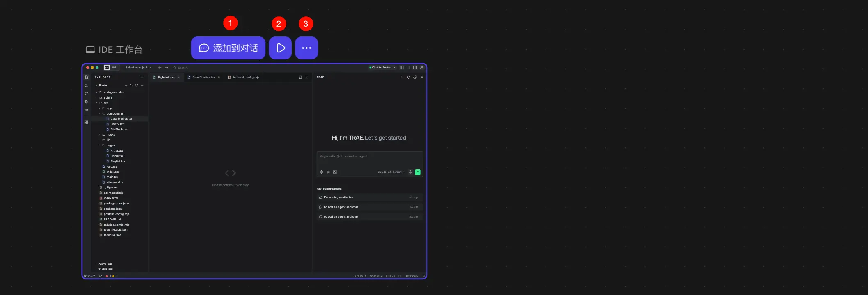The image size is (868, 295).
Task: Click the Search field in the title bar
Action: [180, 68]
